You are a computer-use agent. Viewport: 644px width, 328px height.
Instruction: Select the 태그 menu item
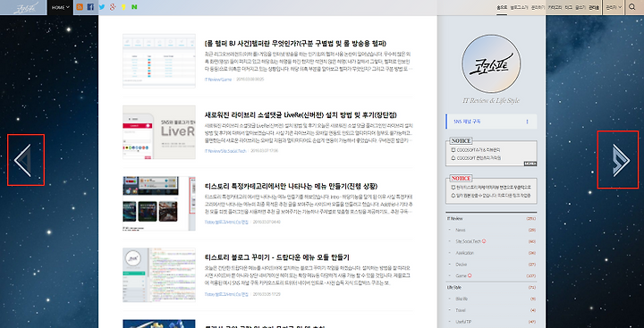point(569,7)
